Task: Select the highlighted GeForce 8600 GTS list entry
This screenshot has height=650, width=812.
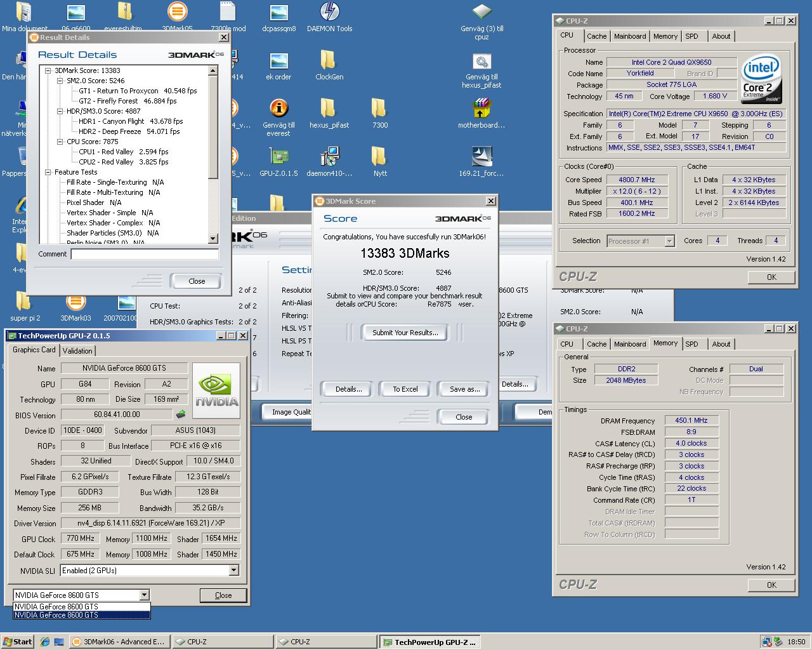Action: [82, 615]
